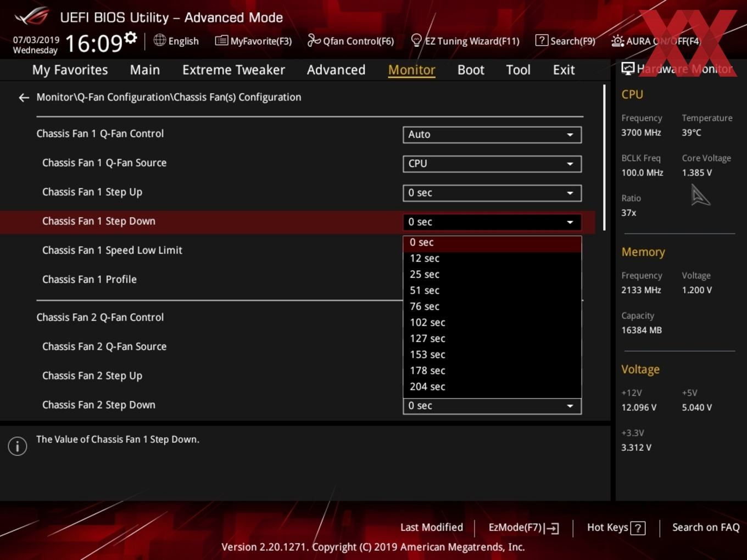The height and width of the screenshot is (560, 747).
Task: Choose 12 sec option
Action: (492, 259)
